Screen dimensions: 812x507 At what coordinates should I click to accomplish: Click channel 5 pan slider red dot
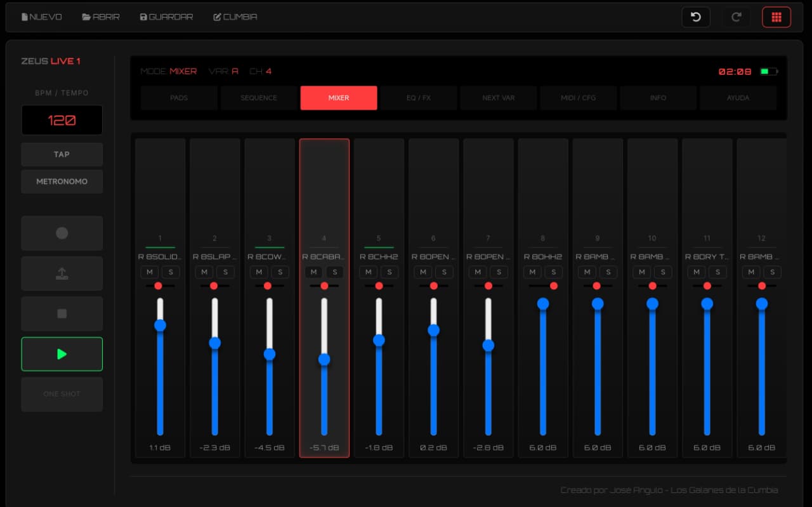coord(379,286)
